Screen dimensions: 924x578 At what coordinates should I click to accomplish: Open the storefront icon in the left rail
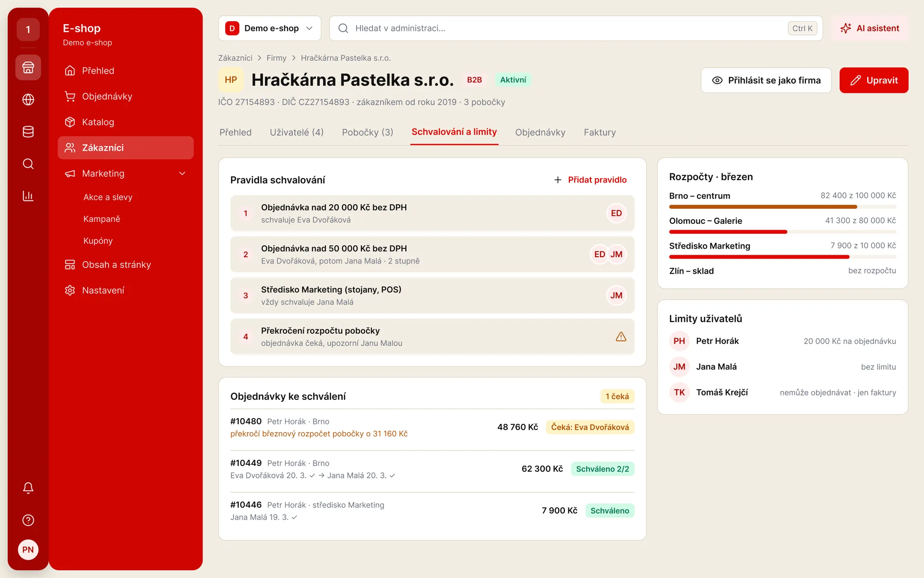coord(28,67)
